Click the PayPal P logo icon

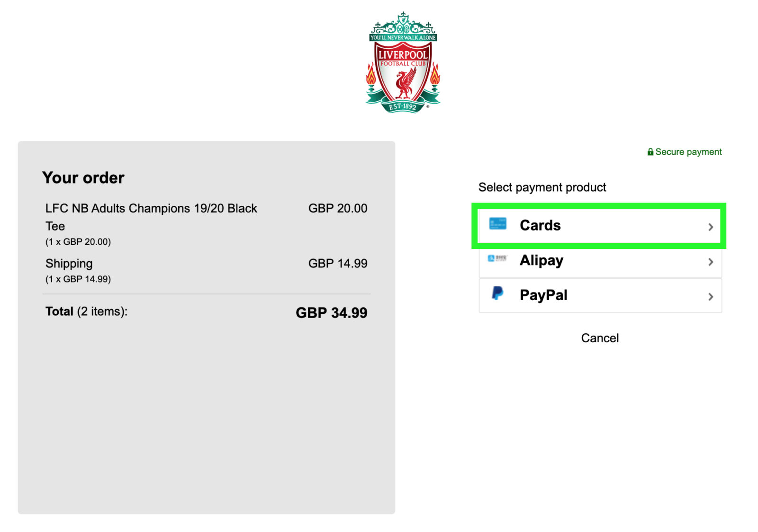click(x=497, y=293)
